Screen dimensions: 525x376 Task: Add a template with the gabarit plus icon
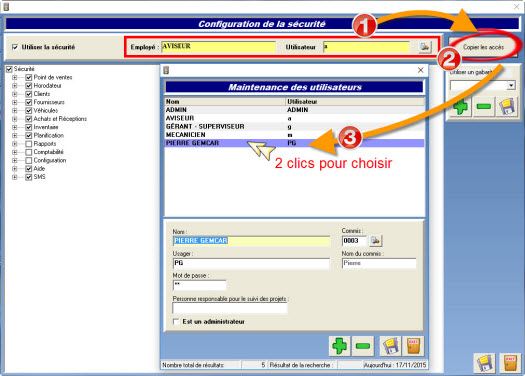(460, 107)
